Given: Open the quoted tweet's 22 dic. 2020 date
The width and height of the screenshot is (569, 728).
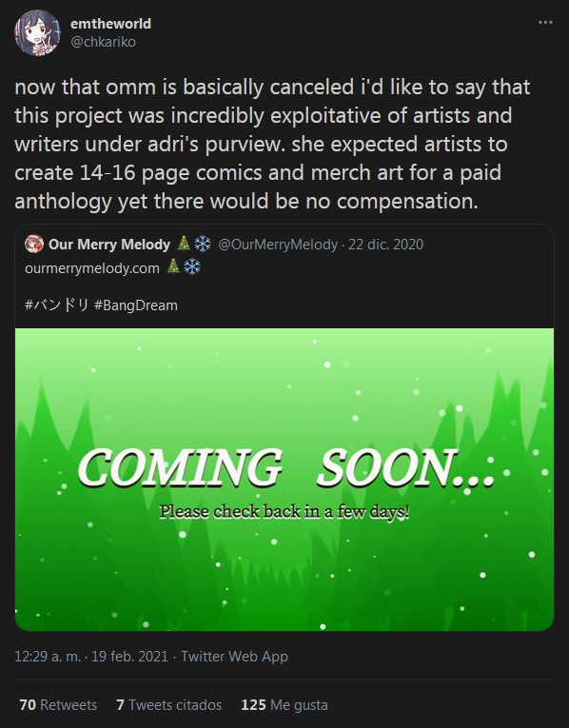Looking at the screenshot, I should pyautogui.click(x=385, y=245).
